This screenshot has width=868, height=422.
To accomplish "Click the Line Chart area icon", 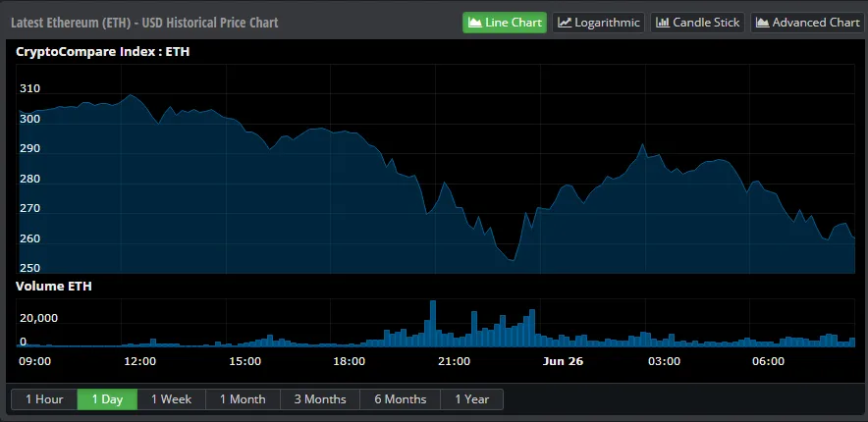I will [475, 23].
